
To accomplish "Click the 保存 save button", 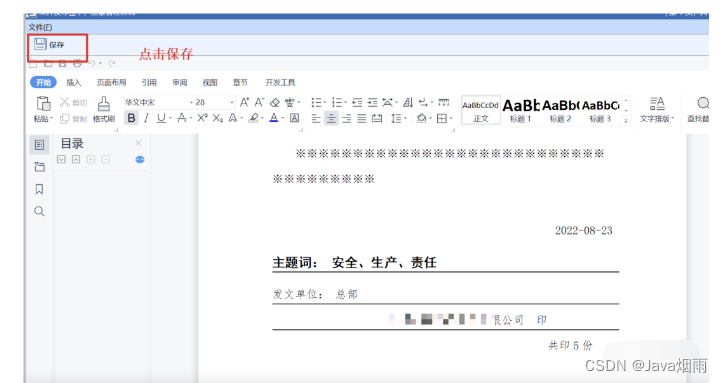I will [49, 45].
